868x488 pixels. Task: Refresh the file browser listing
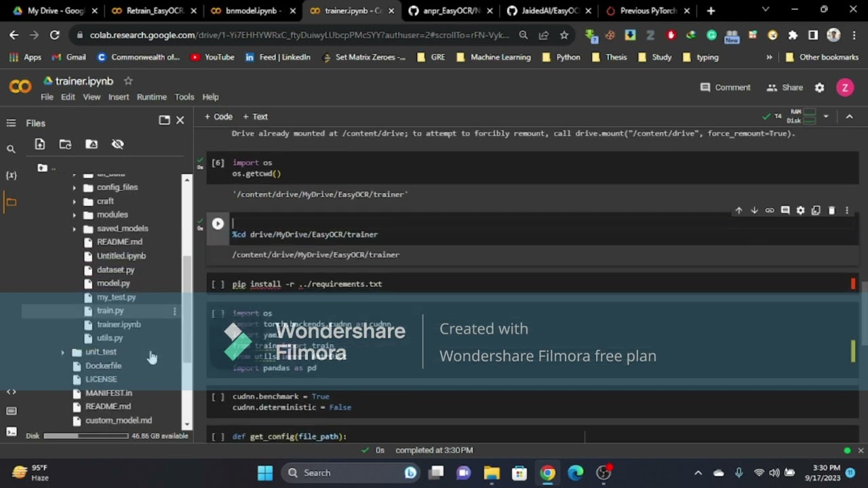tap(65, 144)
